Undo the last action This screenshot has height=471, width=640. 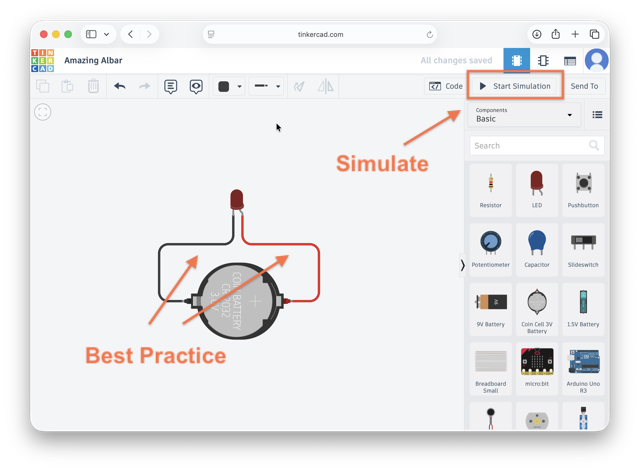(120, 86)
